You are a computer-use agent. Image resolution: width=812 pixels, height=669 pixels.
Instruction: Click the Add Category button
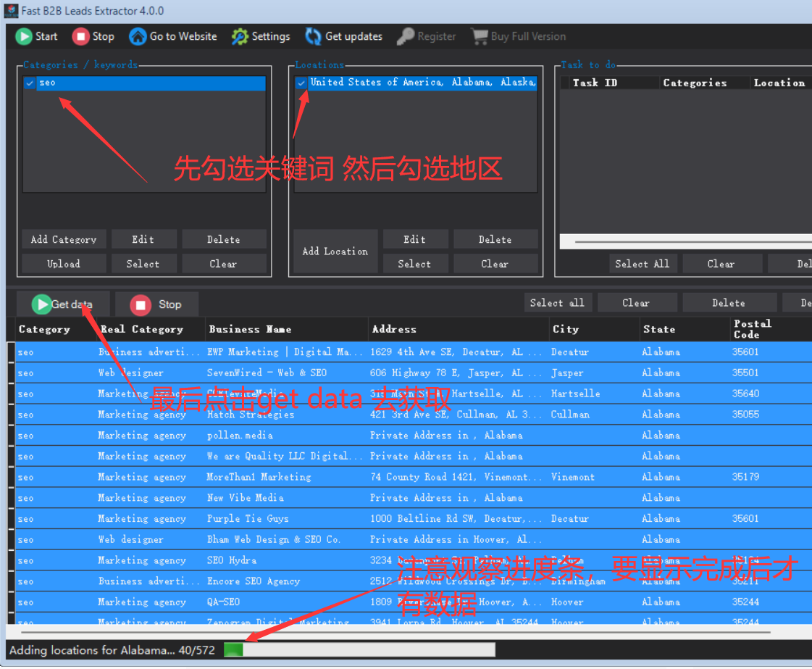click(64, 239)
